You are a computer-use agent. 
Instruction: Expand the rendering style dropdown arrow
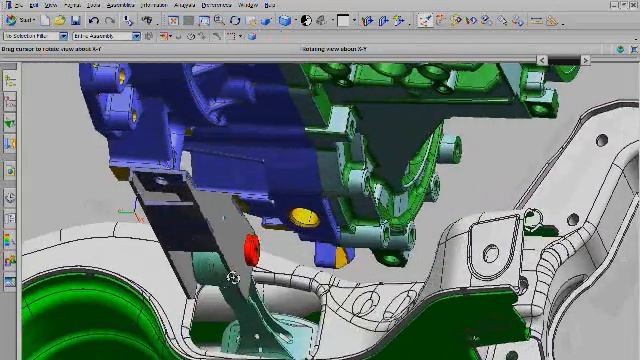[x=295, y=20]
